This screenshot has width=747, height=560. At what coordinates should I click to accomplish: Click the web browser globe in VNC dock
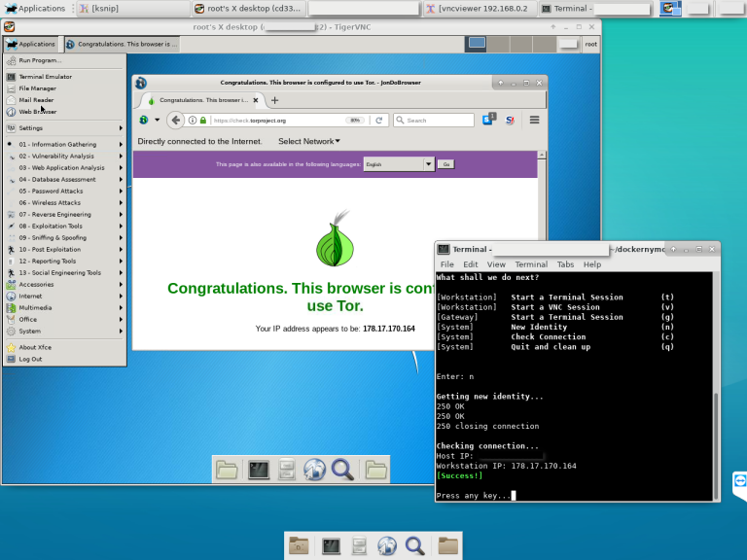point(314,470)
